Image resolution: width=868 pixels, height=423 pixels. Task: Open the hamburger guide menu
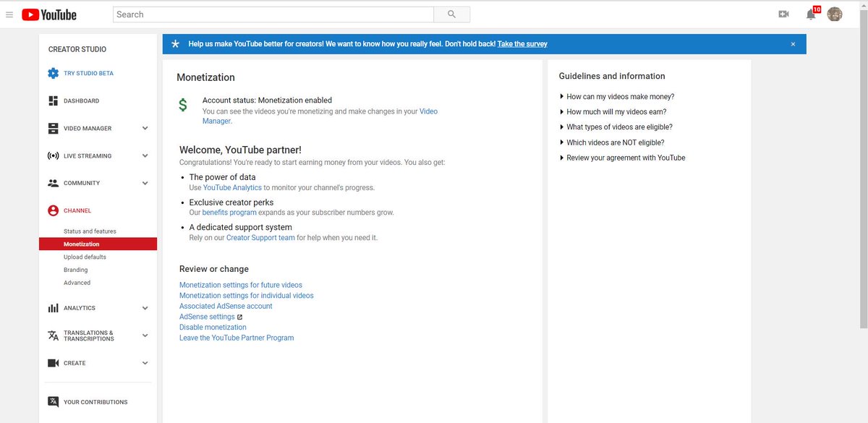pyautogui.click(x=9, y=14)
